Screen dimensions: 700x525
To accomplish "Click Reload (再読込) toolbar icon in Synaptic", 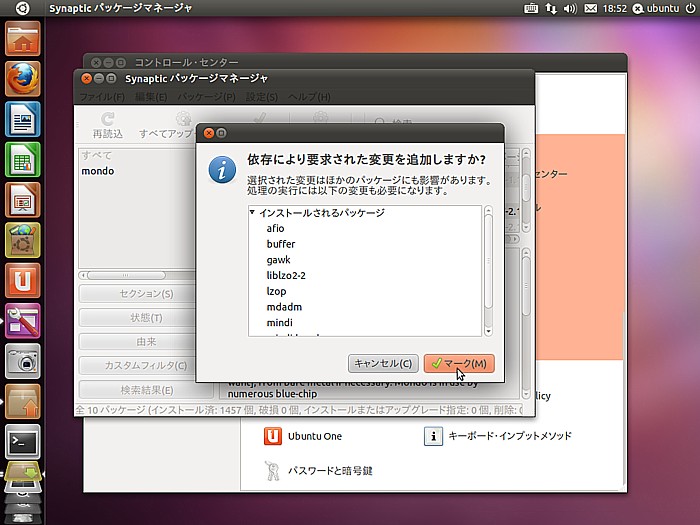I will click(x=108, y=125).
